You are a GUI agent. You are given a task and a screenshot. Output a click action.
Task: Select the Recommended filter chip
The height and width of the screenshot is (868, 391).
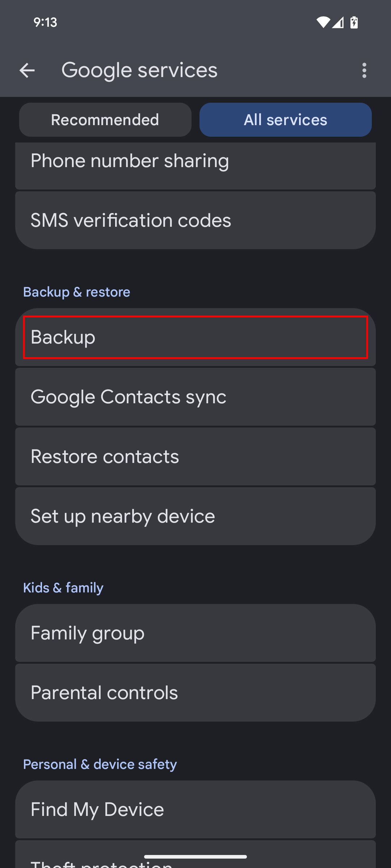coord(105,120)
